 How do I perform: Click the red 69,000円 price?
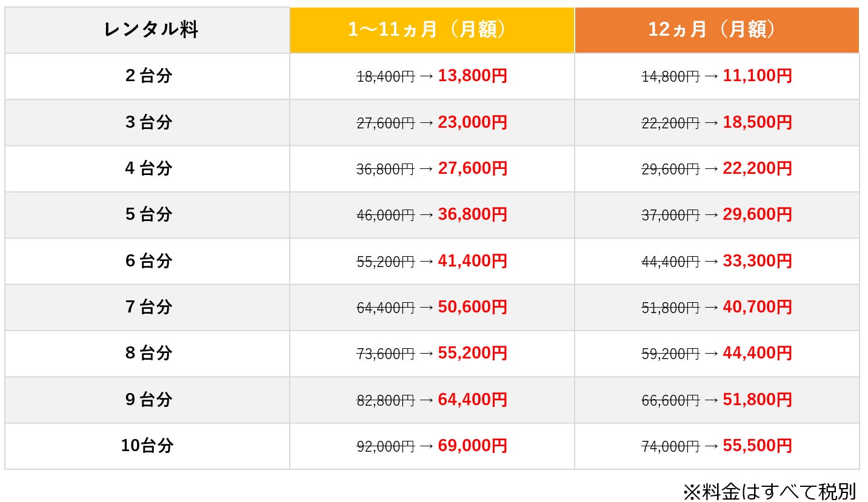point(472,446)
